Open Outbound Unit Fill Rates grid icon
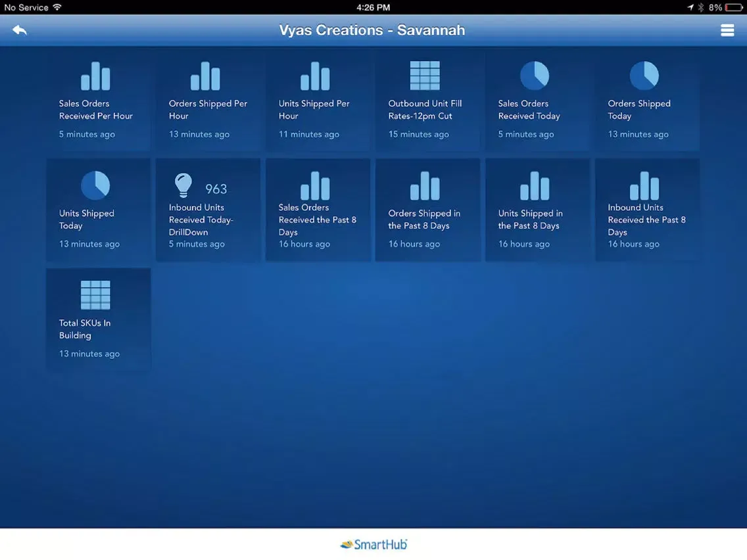The height and width of the screenshot is (560, 747). point(425,76)
